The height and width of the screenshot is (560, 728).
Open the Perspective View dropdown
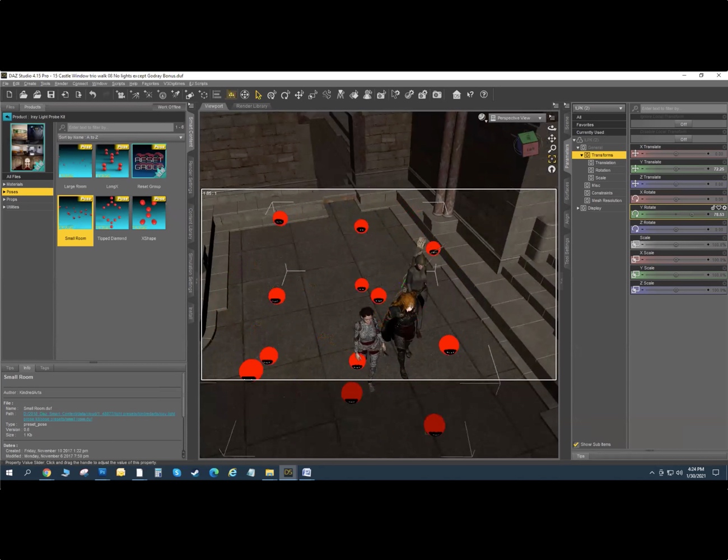pyautogui.click(x=516, y=118)
